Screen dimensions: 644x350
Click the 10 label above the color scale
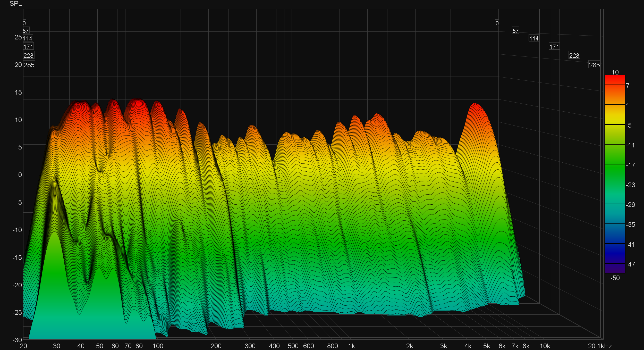[615, 72]
